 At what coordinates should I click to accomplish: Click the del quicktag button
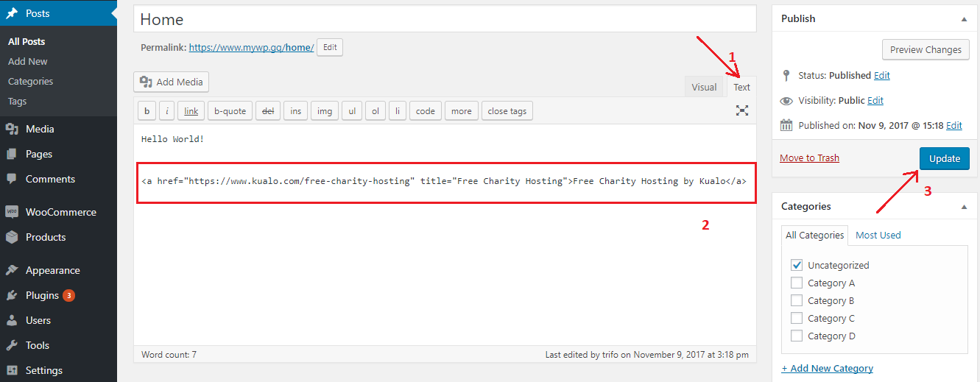click(268, 111)
